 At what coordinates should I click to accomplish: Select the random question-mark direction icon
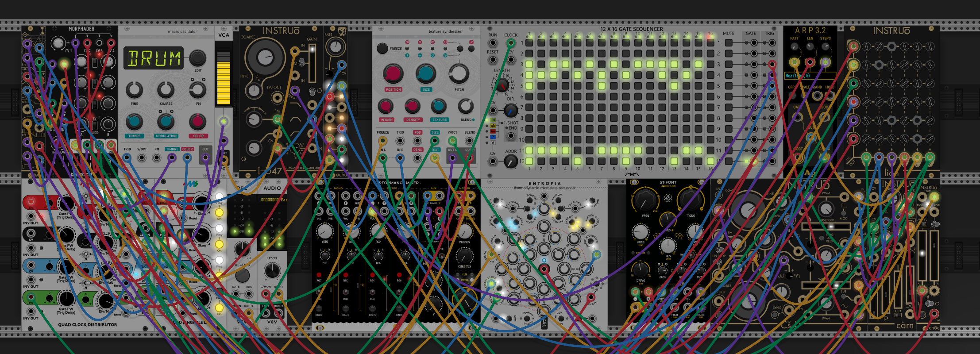point(493,137)
